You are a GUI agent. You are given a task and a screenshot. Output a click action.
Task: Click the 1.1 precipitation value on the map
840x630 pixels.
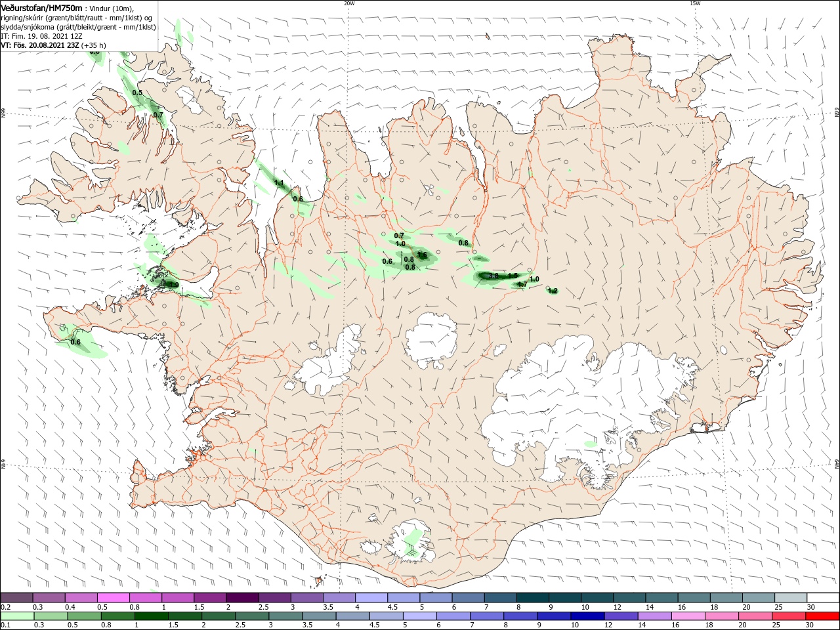[x=279, y=183]
